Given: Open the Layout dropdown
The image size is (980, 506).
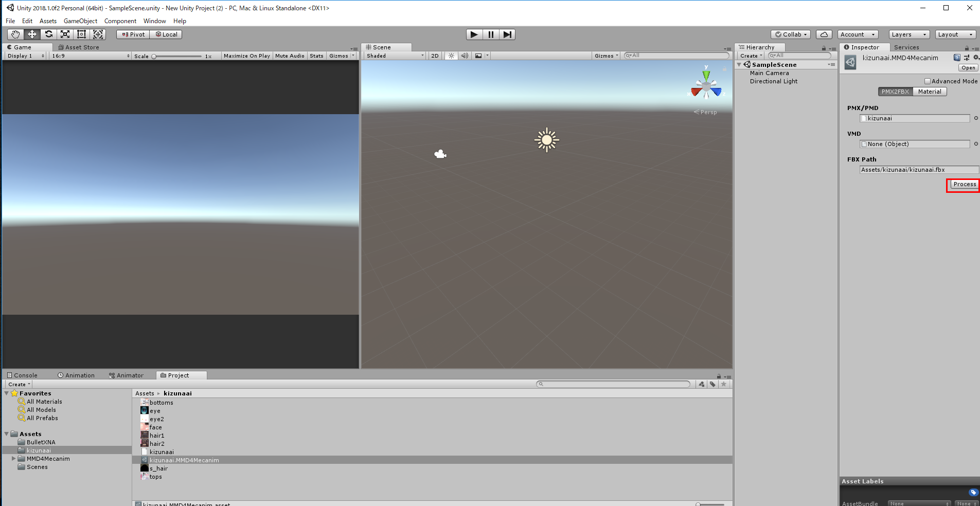Looking at the screenshot, I should 955,34.
